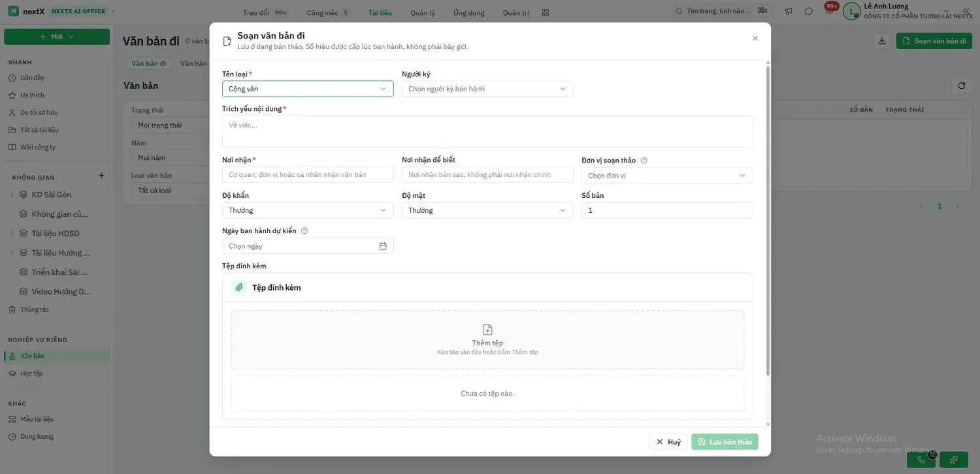Image resolution: width=980 pixels, height=474 pixels.
Task: Open notifications with the 99+ badge
Action: click(830, 10)
